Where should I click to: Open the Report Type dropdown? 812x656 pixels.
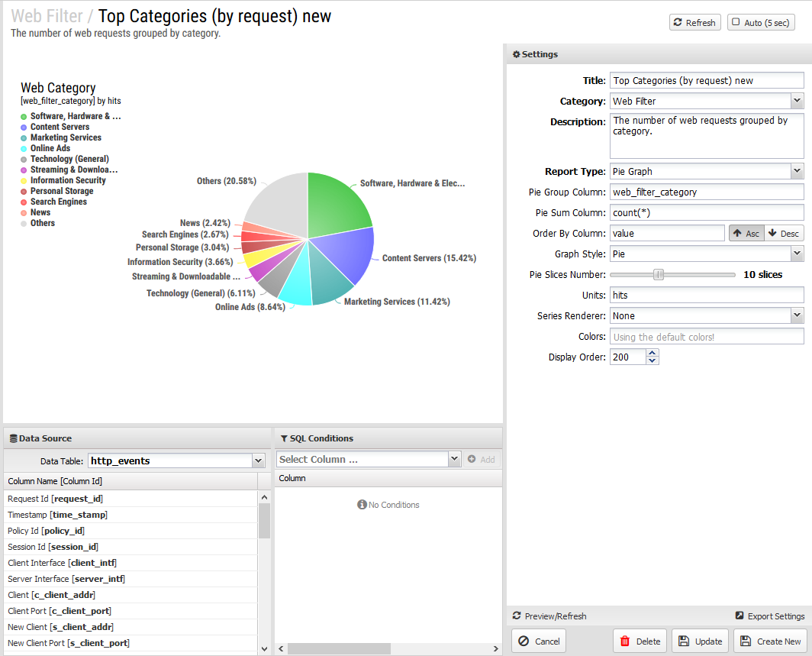click(x=797, y=171)
